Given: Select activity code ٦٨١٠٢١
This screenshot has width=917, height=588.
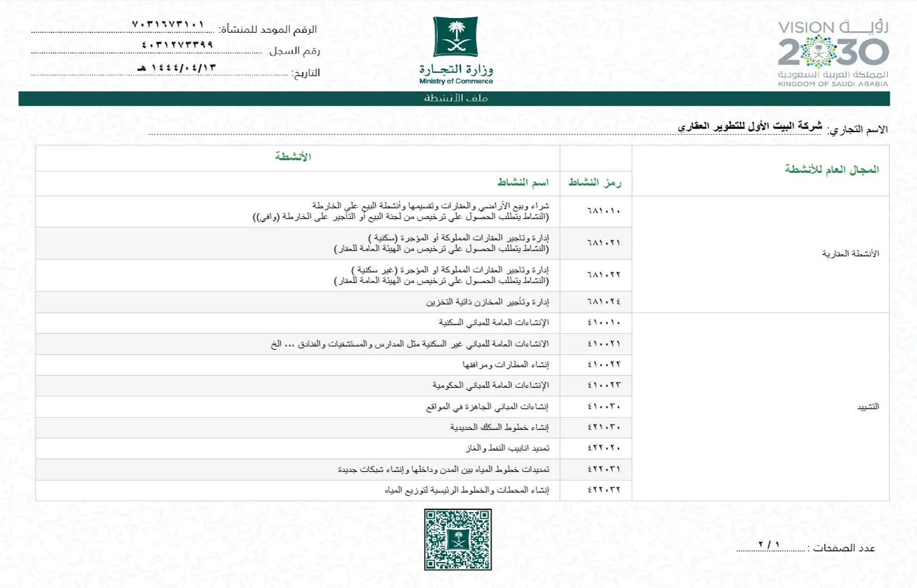Looking at the screenshot, I should pos(604,243).
